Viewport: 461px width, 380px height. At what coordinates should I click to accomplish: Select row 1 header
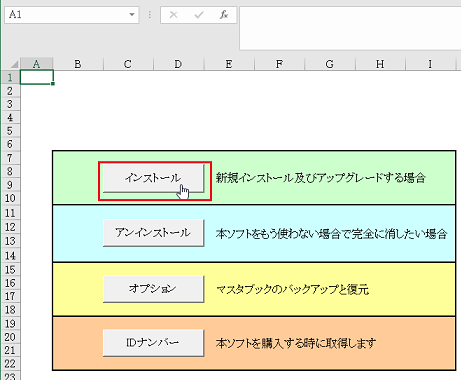tap(10, 77)
